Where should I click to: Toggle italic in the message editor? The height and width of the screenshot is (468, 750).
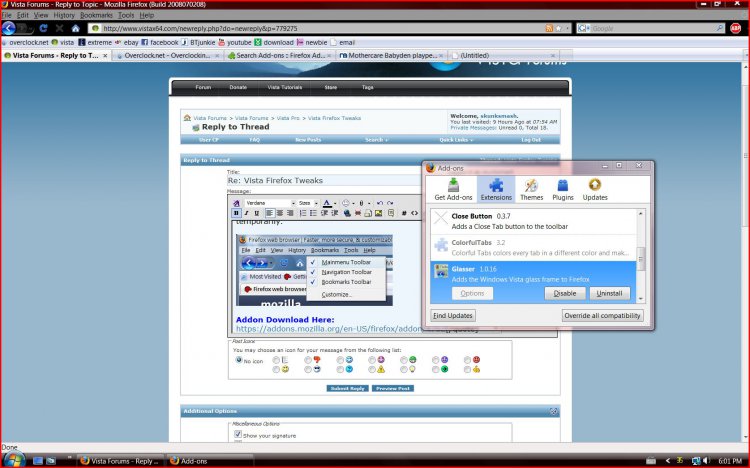pyautogui.click(x=246, y=213)
